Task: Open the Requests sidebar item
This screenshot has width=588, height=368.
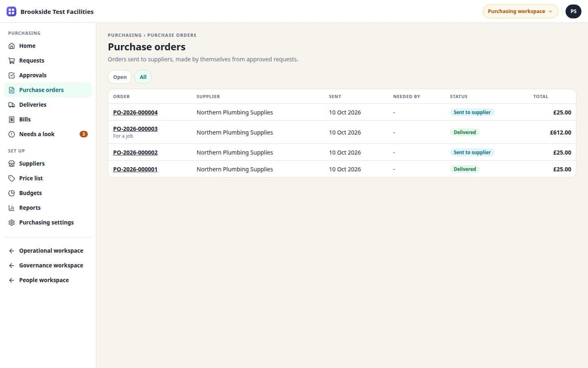Action: [48, 61]
